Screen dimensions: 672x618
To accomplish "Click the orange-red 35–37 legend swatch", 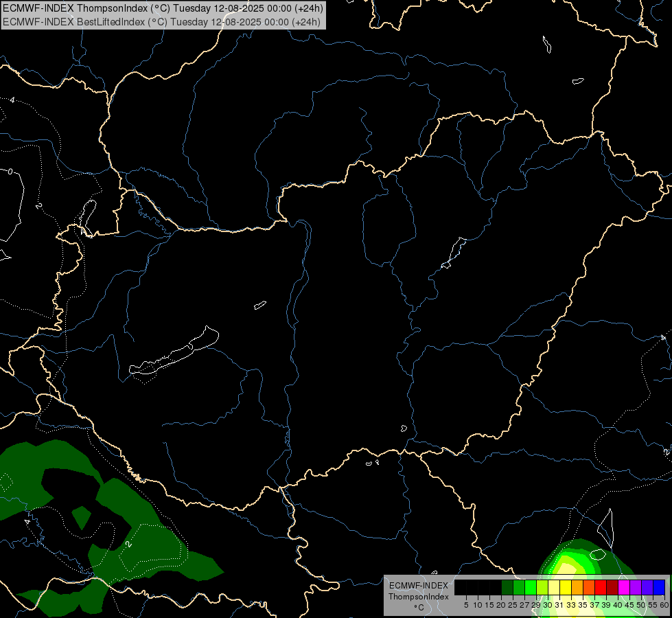I will (589, 587).
